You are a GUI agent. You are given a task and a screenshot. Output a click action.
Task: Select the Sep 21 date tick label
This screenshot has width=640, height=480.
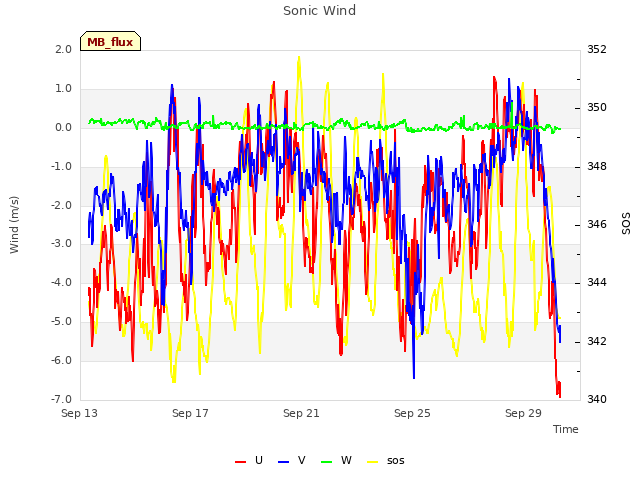(301, 413)
